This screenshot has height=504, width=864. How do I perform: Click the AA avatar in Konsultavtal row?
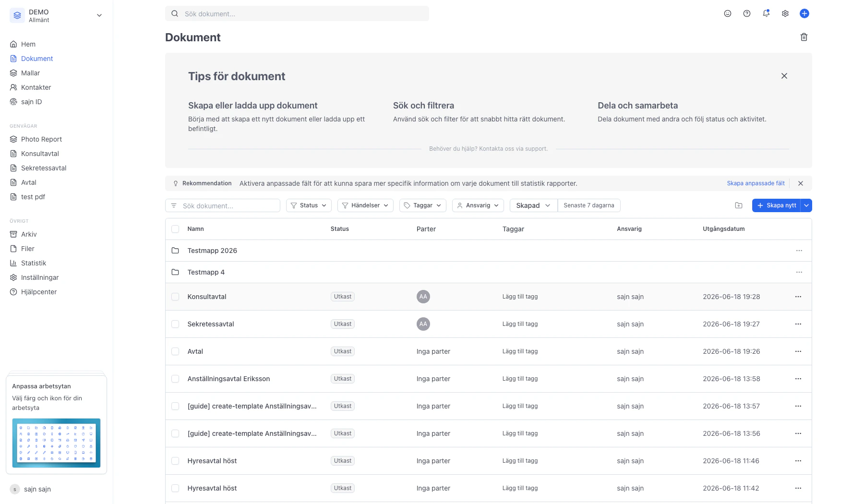point(423,297)
